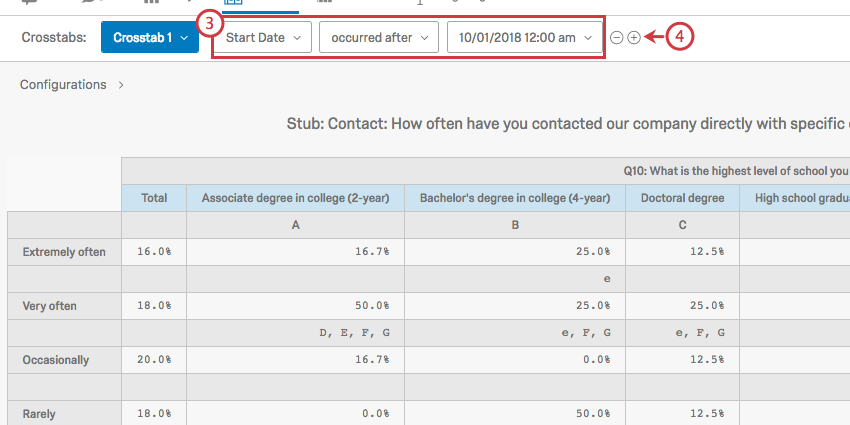Click the Stub: Contact crosstab title
Screen dimensions: 850x425
click(x=568, y=124)
